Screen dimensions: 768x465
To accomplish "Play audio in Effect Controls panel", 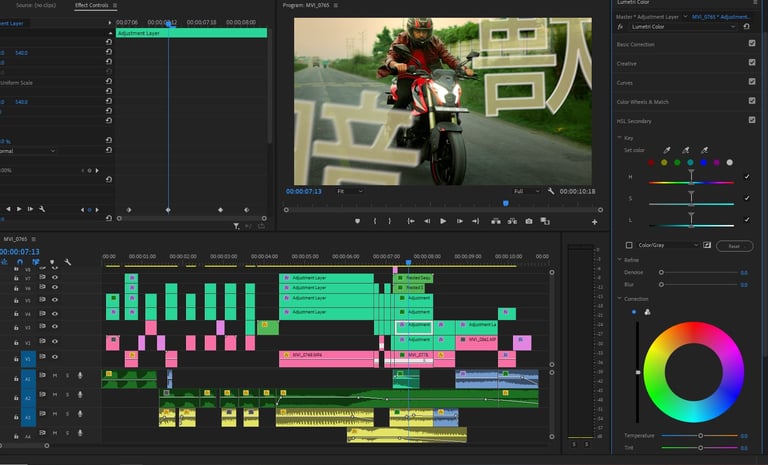I will [x=19, y=209].
